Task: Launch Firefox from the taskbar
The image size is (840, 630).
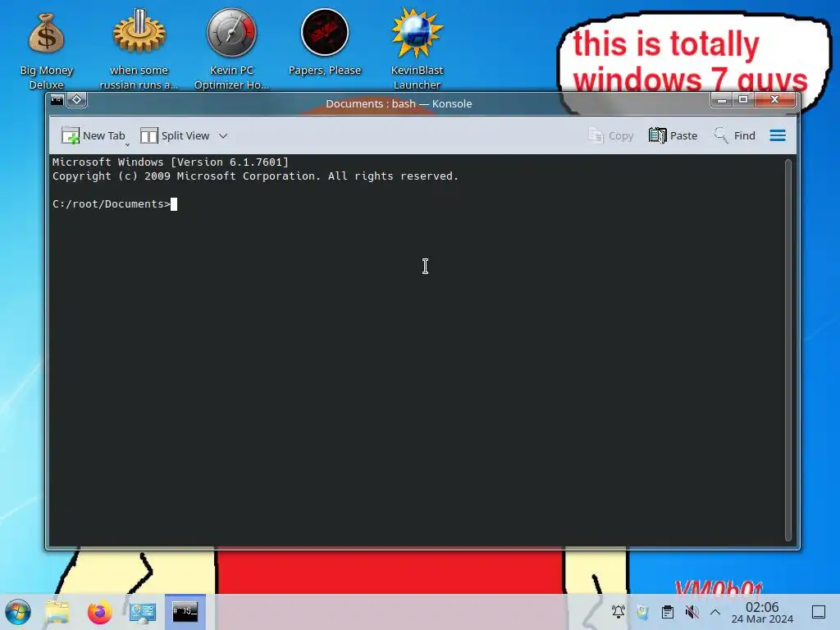Action: pyautogui.click(x=99, y=612)
